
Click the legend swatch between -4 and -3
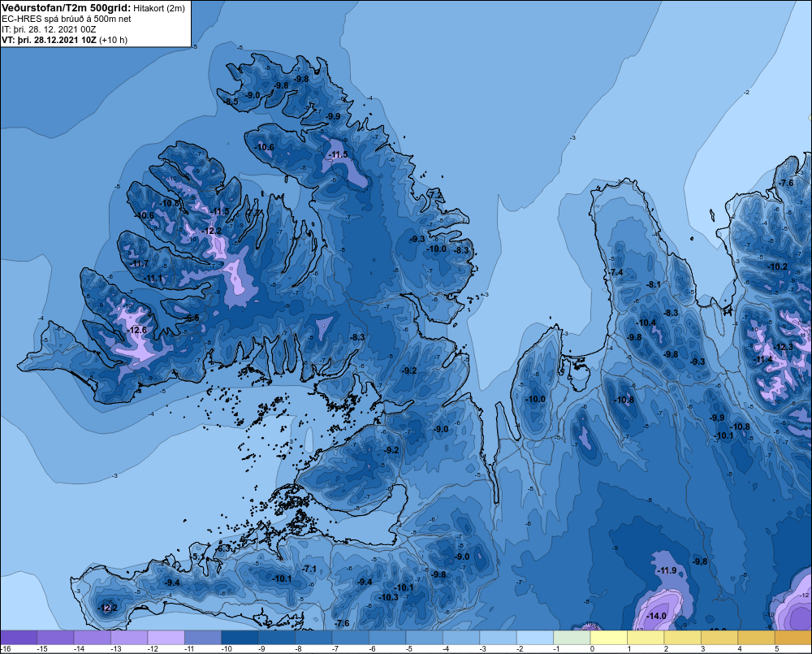click(461, 637)
